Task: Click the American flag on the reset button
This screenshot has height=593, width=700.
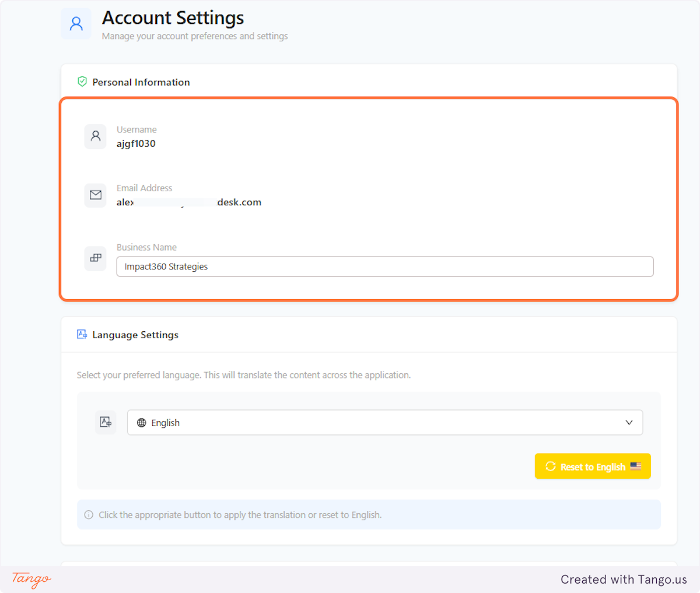Action: point(635,466)
